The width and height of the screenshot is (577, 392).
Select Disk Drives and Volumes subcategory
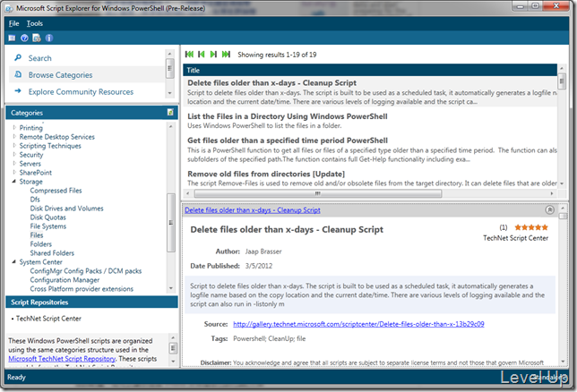tap(66, 209)
